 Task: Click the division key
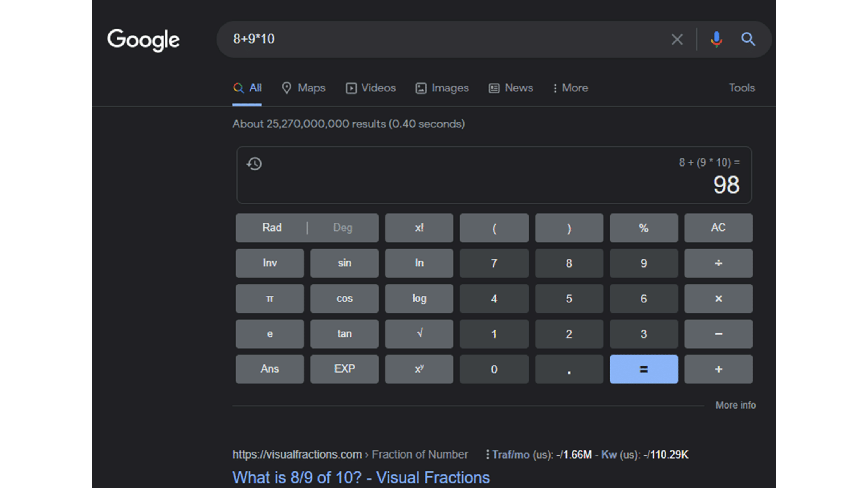pos(718,263)
